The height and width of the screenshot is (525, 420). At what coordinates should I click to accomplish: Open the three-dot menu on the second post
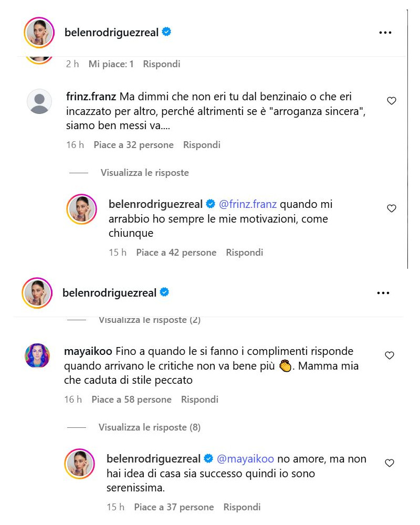click(383, 292)
